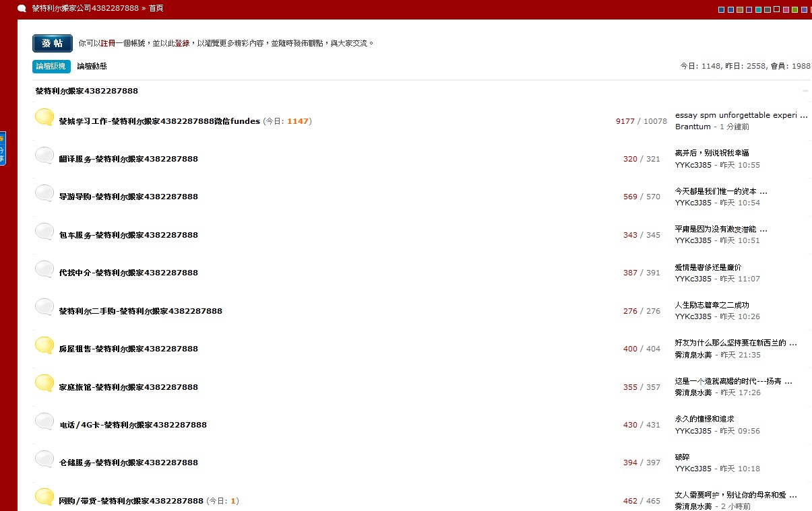This screenshot has height=511, width=812.
Task: Click the bubble icon beside 蒙特利尔二手购 forum
Action: pos(44,307)
